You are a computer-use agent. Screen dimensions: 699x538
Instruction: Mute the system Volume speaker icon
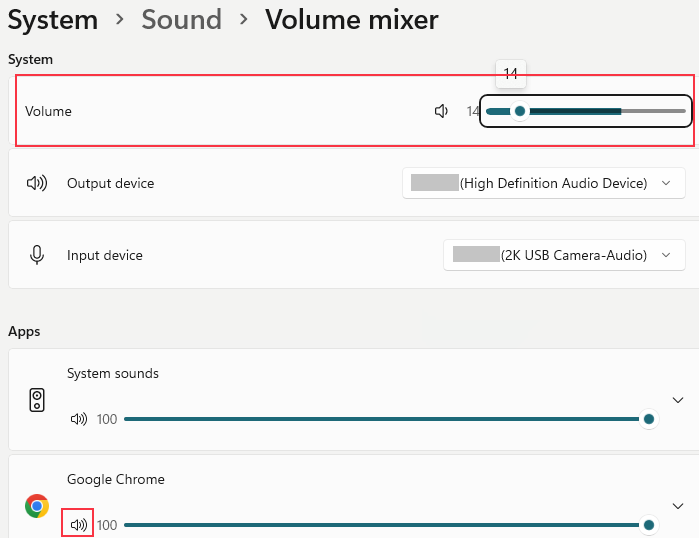coord(441,111)
